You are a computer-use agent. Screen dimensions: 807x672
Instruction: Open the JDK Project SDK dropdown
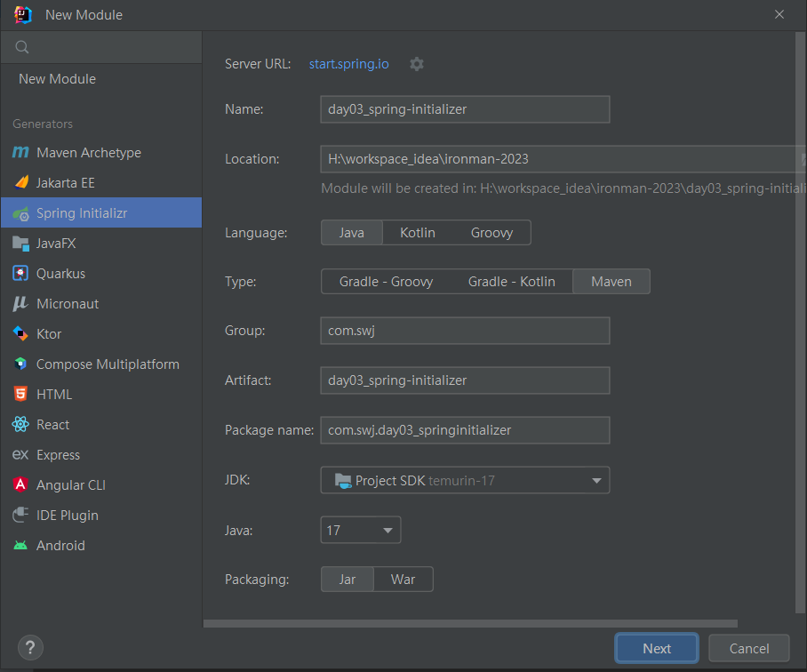point(465,480)
